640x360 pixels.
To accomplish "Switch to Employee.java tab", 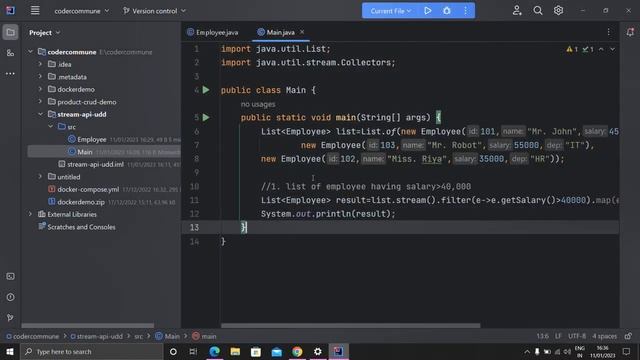I will click(213, 32).
